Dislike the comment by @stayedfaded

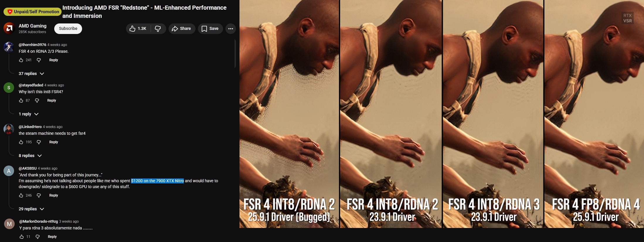point(37,100)
